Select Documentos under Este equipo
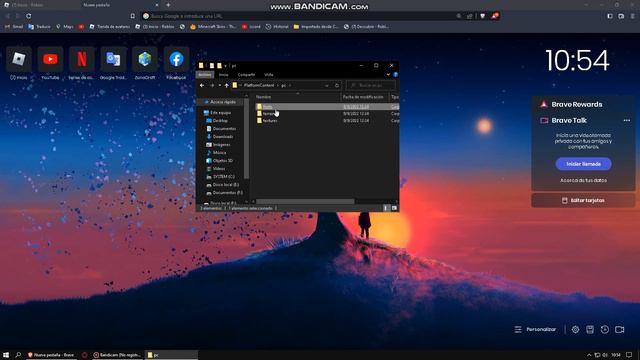The image size is (640, 360). [x=221, y=129]
